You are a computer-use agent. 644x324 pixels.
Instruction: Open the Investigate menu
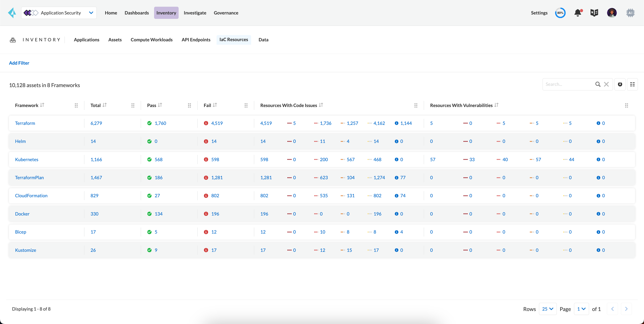[195, 13]
